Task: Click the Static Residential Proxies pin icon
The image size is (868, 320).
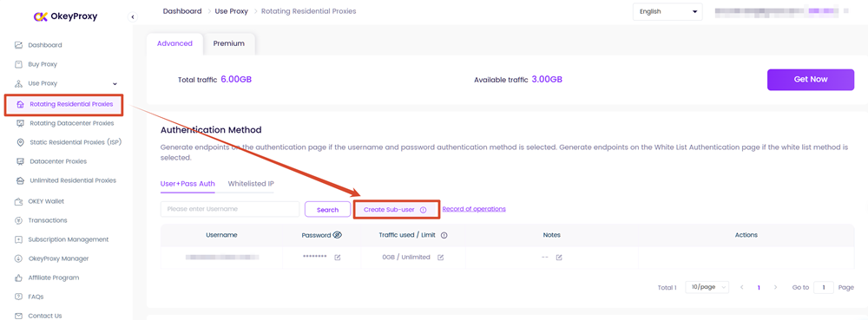Action: pyautogui.click(x=21, y=142)
